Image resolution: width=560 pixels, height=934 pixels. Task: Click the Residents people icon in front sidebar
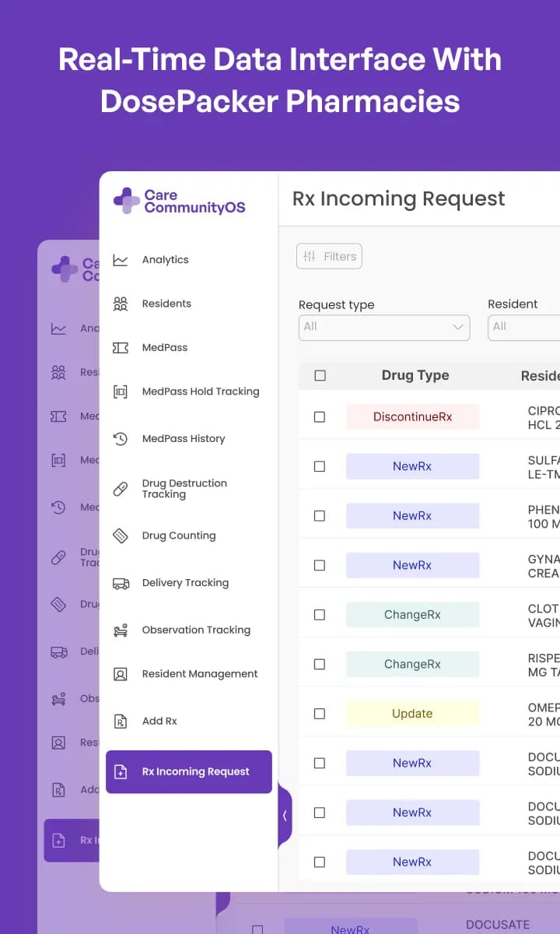pyautogui.click(x=121, y=304)
